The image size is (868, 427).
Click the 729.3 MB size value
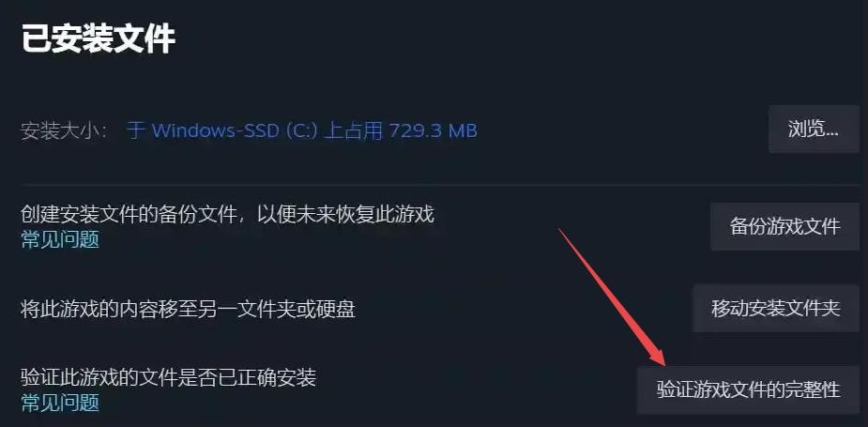pyautogui.click(x=433, y=130)
